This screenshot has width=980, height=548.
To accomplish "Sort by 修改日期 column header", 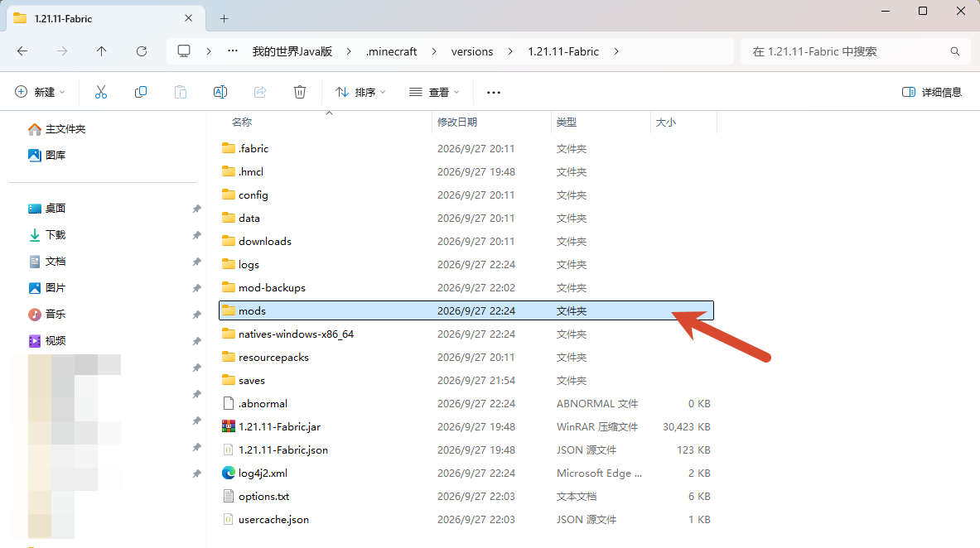I will (457, 123).
